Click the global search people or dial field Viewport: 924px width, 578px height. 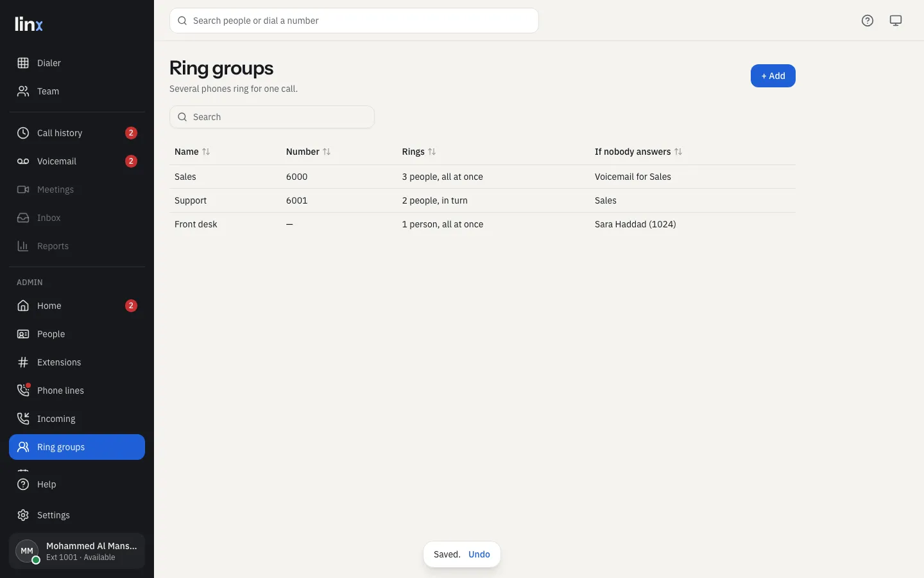point(354,21)
